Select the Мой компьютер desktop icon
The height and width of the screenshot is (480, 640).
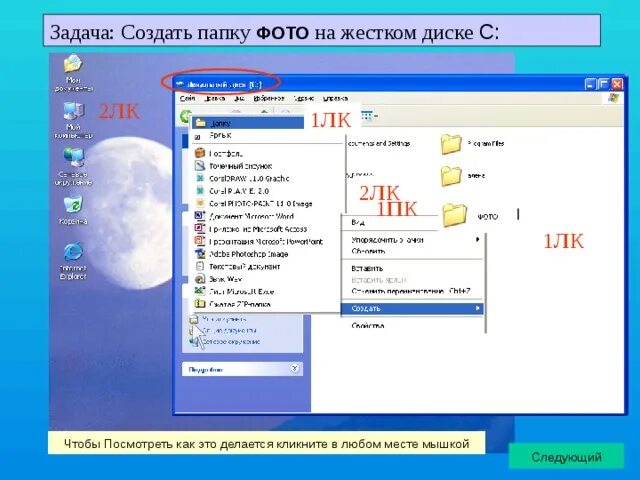coord(73,120)
